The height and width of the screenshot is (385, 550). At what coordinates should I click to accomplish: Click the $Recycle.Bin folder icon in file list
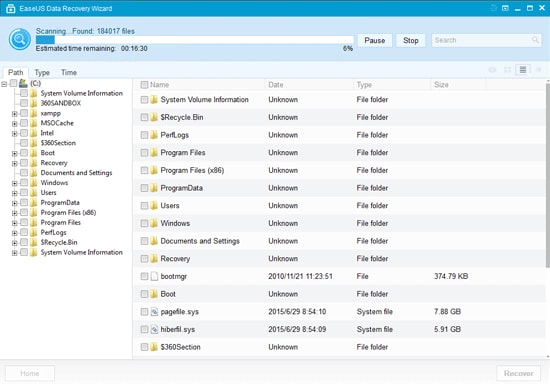[154, 117]
